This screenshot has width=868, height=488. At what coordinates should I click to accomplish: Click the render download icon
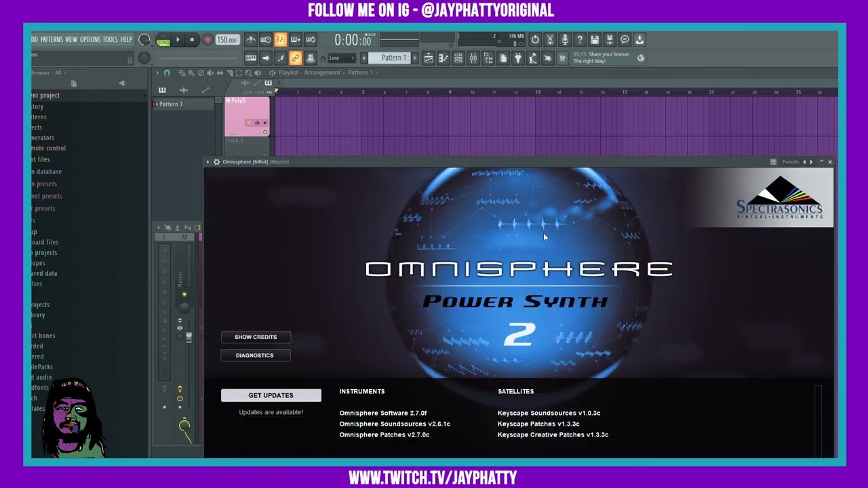click(639, 39)
